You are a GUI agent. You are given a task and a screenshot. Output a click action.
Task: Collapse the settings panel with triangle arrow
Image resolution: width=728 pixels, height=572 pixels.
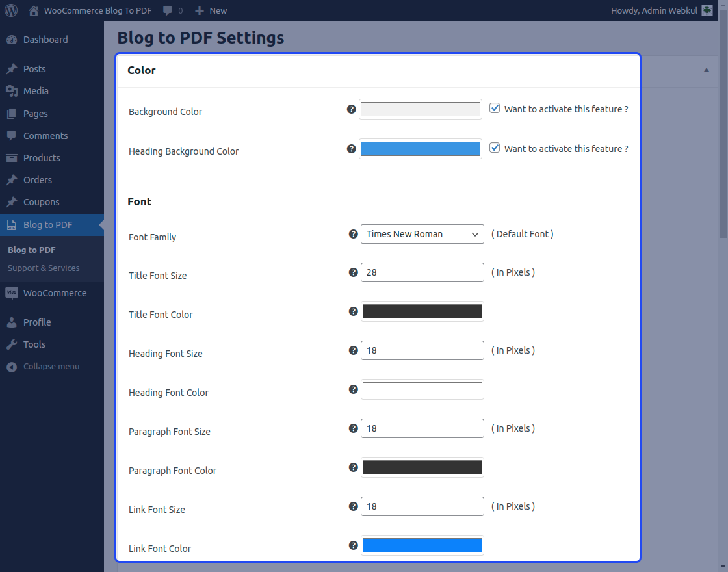[x=707, y=70]
